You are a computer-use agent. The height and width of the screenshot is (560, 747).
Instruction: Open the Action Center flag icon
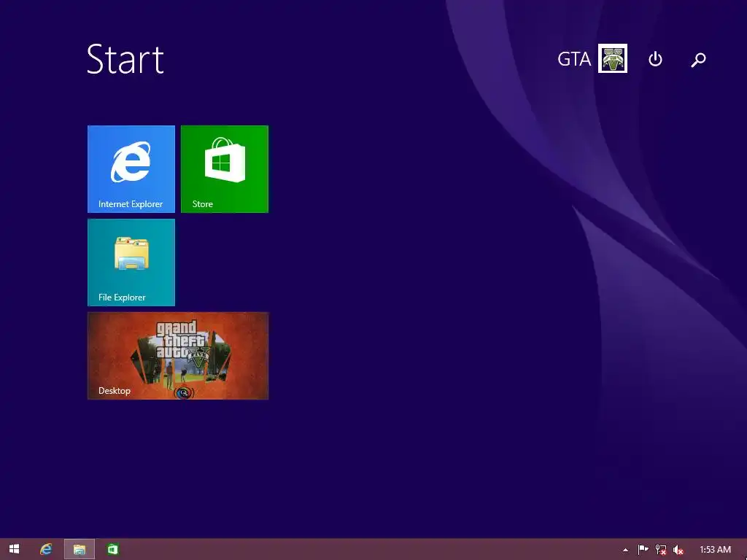pyautogui.click(x=643, y=550)
